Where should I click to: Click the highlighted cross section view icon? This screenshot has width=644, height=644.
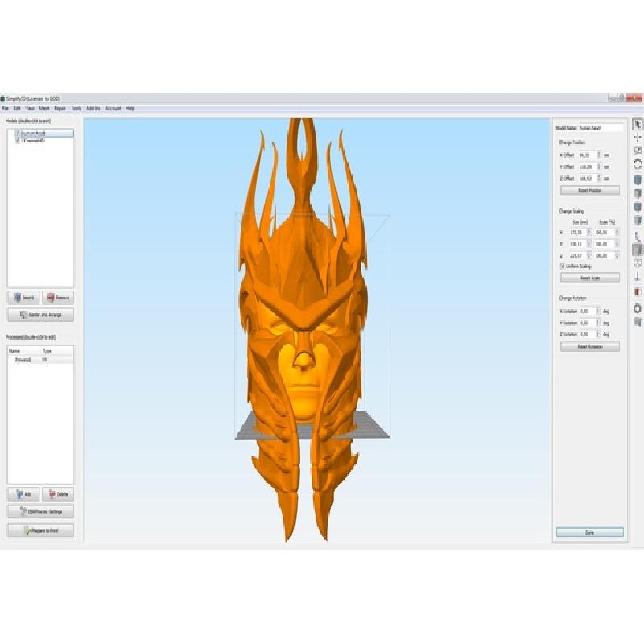click(x=638, y=250)
